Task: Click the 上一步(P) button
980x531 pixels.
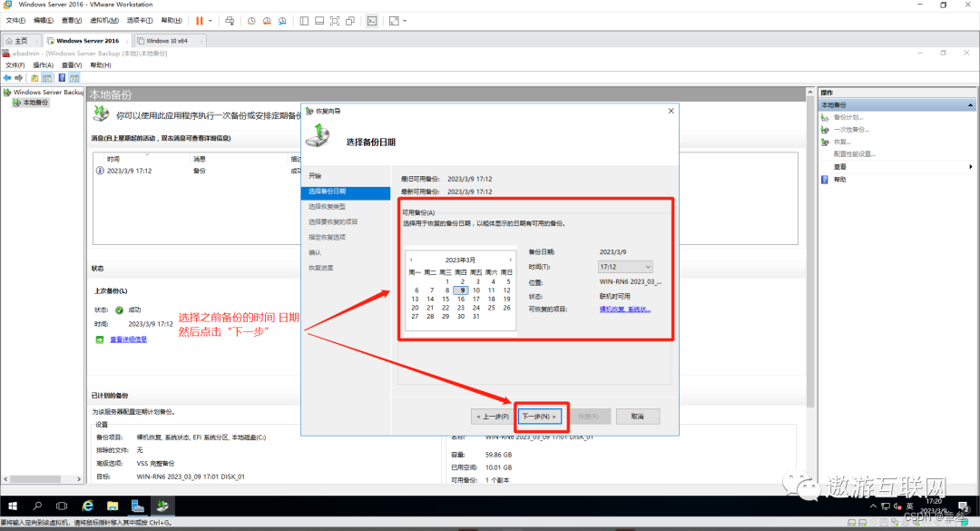Action: [x=493, y=417]
